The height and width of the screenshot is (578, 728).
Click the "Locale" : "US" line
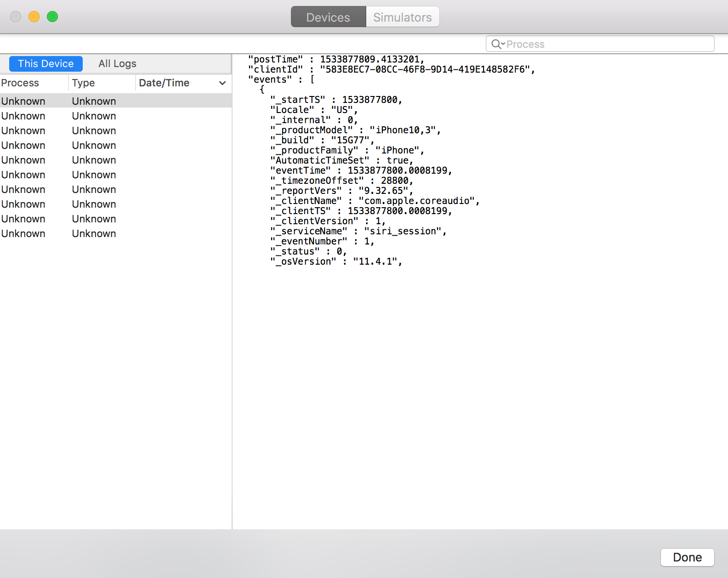[x=314, y=110]
